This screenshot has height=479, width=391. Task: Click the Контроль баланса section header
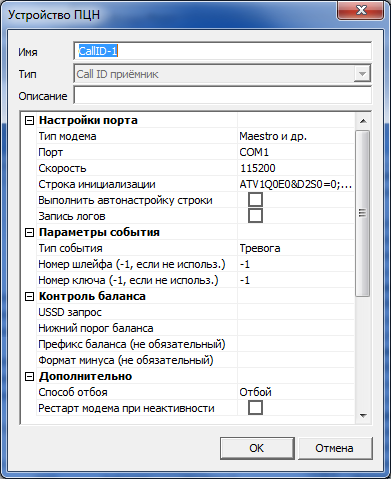pyautogui.click(x=92, y=296)
